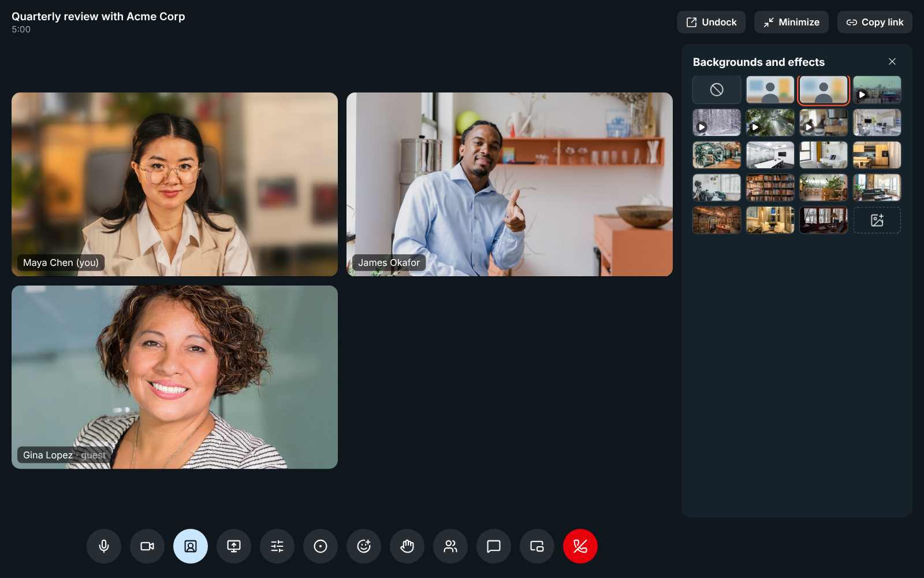Viewport: 924px width, 578px height.
Task: Click James Okafor's video tile
Action: pyautogui.click(x=509, y=184)
